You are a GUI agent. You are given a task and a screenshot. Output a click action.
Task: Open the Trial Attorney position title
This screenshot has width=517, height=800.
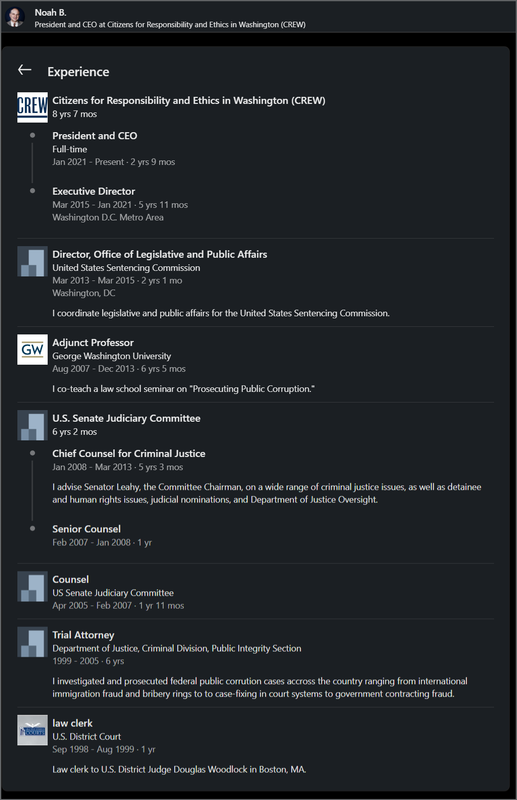click(x=83, y=635)
